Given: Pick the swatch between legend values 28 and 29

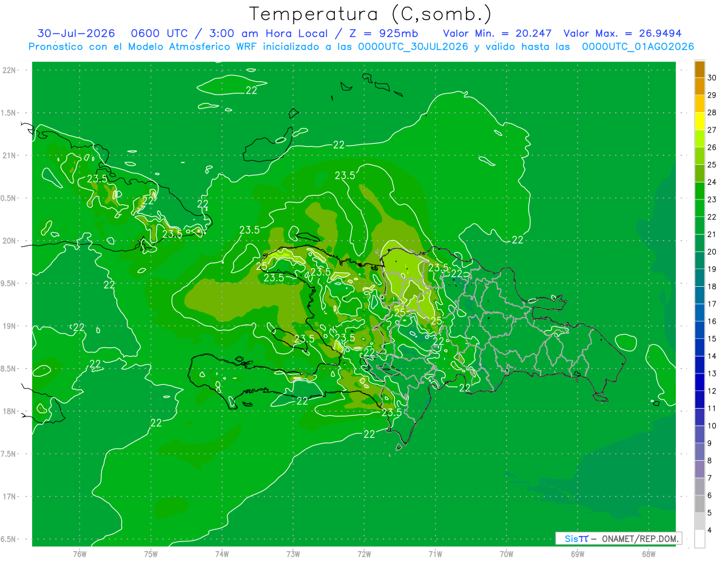Looking at the screenshot, I should 699,104.
